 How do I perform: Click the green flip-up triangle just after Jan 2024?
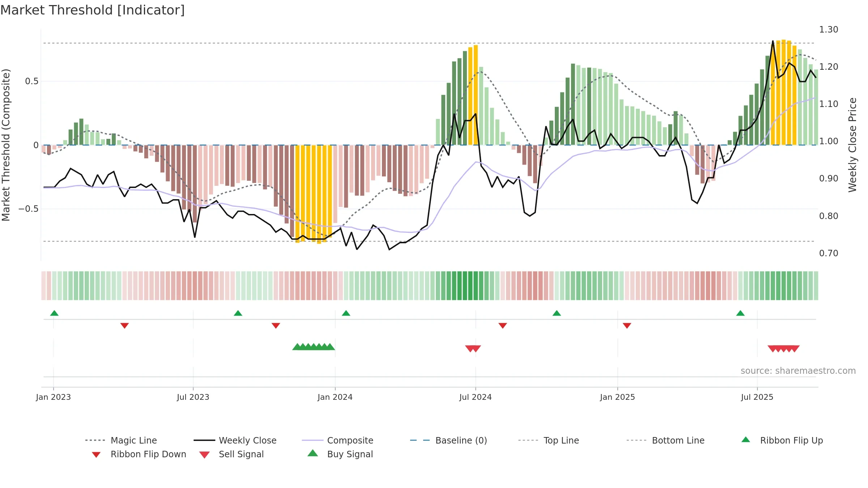346,313
